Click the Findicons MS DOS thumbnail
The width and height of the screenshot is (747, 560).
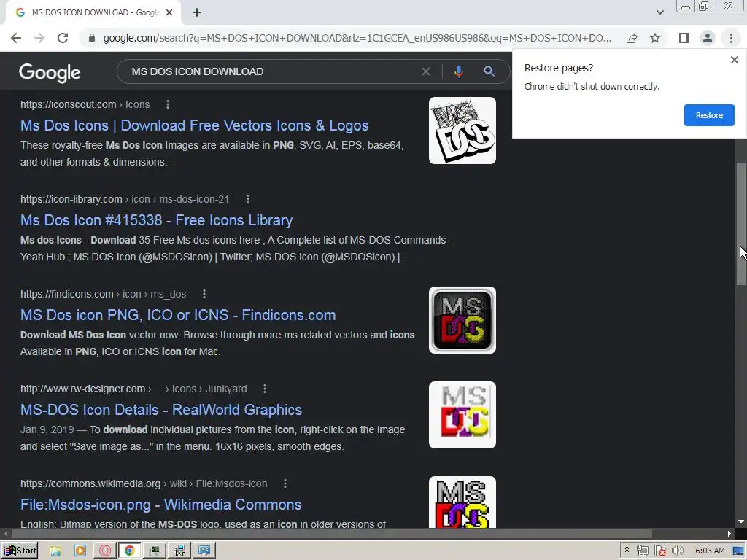point(462,320)
